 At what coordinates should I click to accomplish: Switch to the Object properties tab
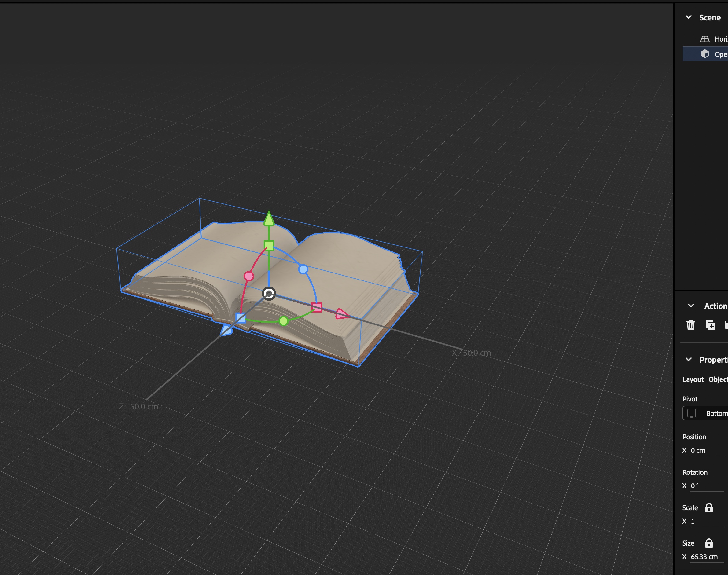click(718, 379)
